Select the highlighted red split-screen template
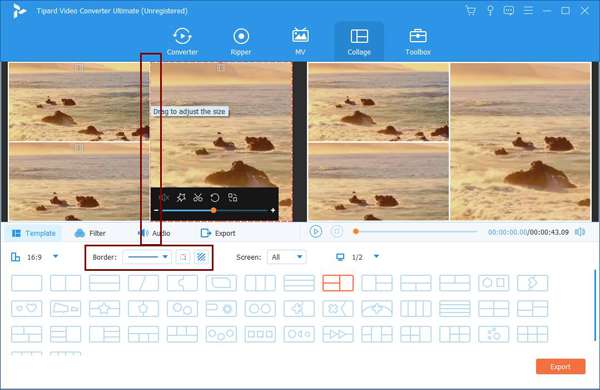 (338, 283)
